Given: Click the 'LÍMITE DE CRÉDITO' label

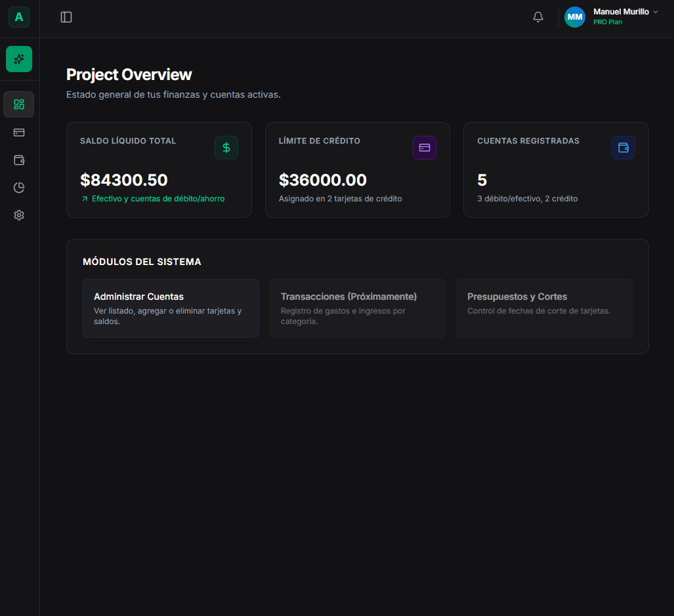Looking at the screenshot, I should point(320,141).
